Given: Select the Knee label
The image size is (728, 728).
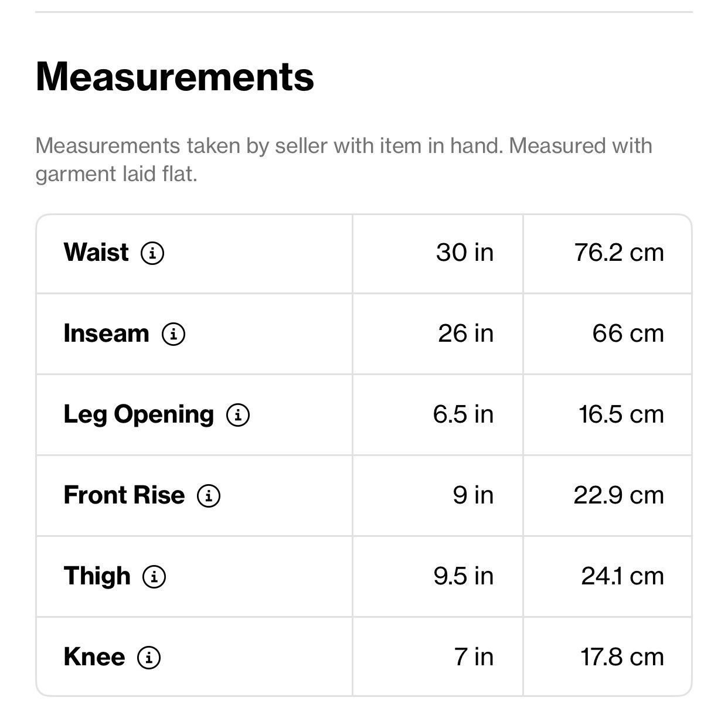Looking at the screenshot, I should tap(94, 657).
